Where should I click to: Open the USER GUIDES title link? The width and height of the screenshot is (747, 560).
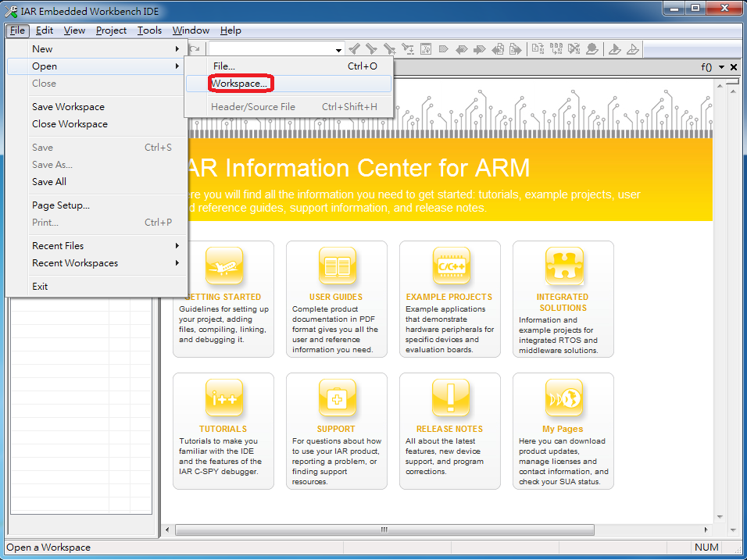pyautogui.click(x=336, y=297)
